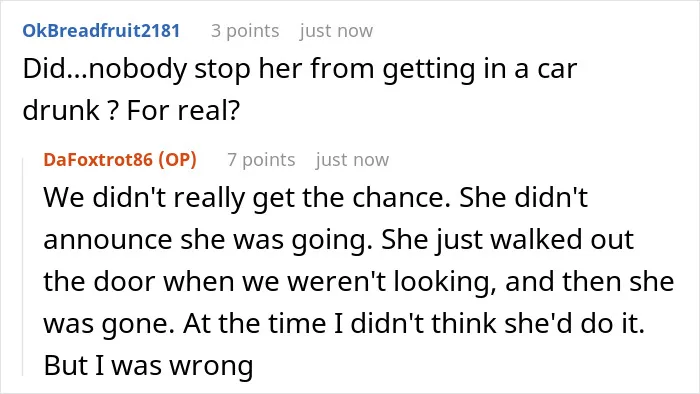Click the 'was gone. At the time' line
The image size is (700, 394).
tap(344, 323)
